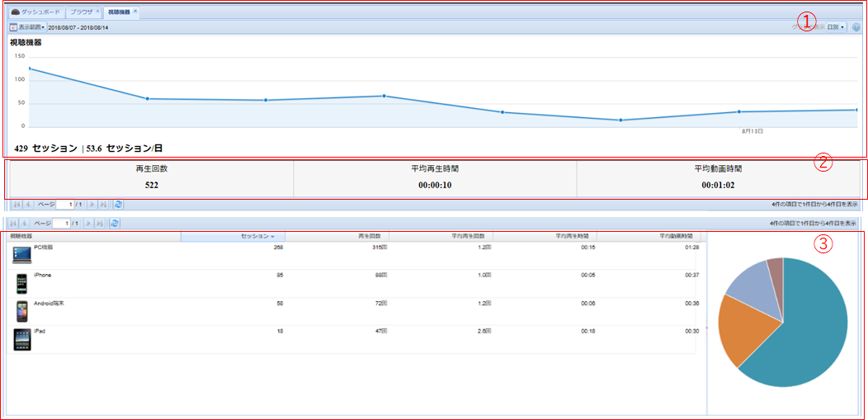Click the last-page icon under the summary panel
Screen dimensions: 868x420
[103, 204]
